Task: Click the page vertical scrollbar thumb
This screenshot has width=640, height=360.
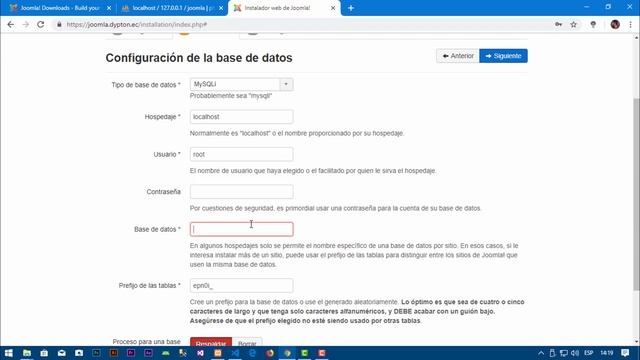Action: coord(636,194)
